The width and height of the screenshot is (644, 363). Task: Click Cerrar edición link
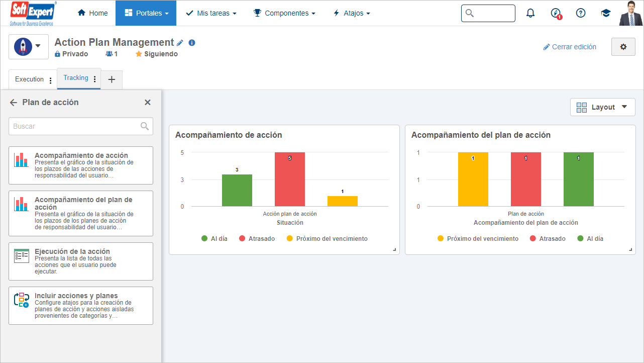click(570, 47)
